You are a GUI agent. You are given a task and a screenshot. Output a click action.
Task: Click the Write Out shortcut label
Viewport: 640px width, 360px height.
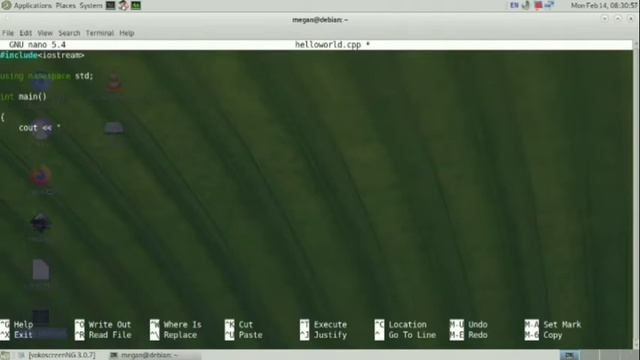pyautogui.click(x=110, y=324)
